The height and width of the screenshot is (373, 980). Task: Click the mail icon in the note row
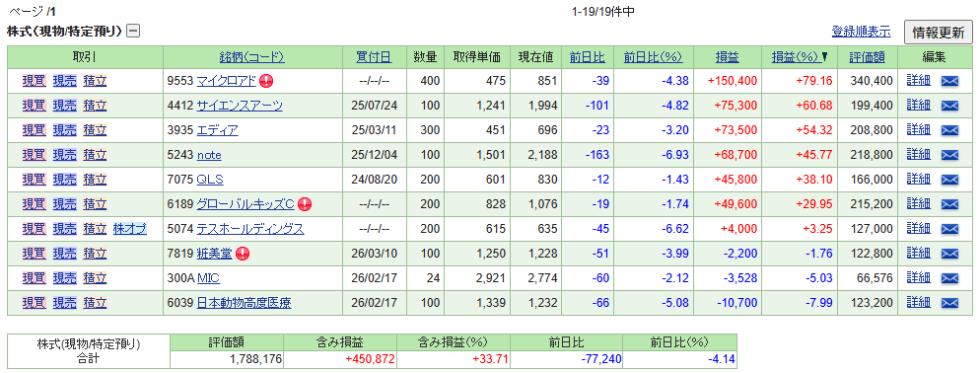coord(949,155)
